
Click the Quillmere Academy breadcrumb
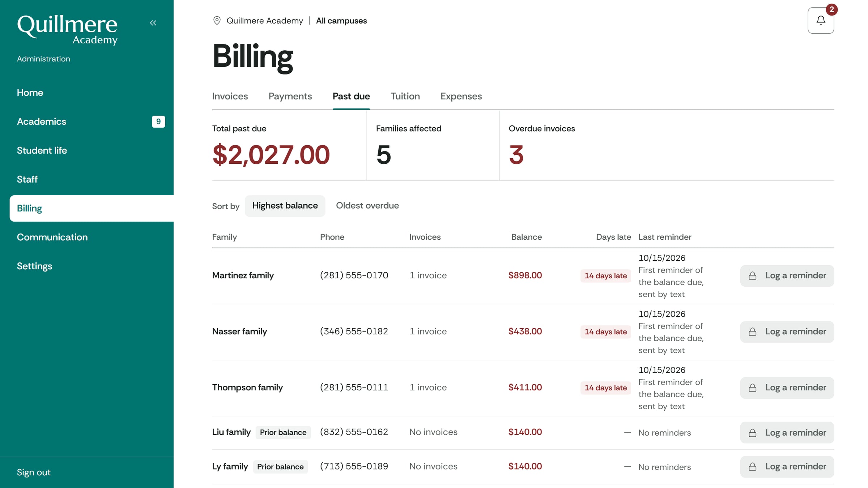pyautogui.click(x=265, y=21)
